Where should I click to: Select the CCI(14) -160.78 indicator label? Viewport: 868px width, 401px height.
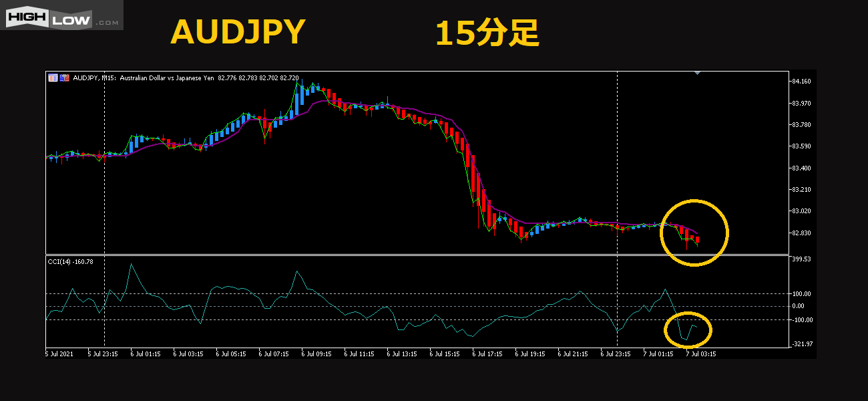[70, 261]
